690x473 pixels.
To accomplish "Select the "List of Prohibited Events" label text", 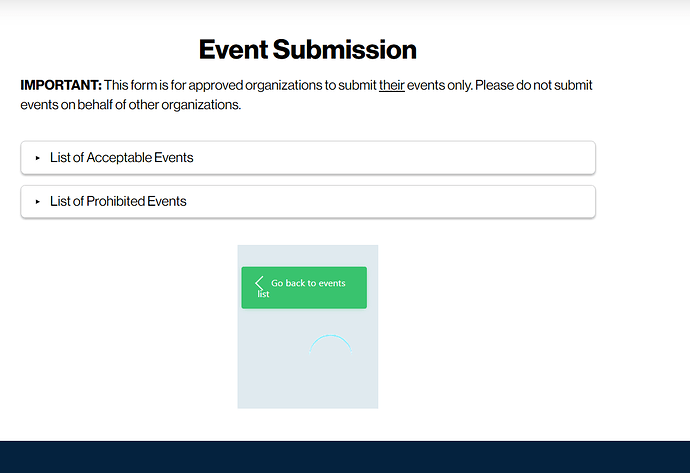I will coord(118,201).
